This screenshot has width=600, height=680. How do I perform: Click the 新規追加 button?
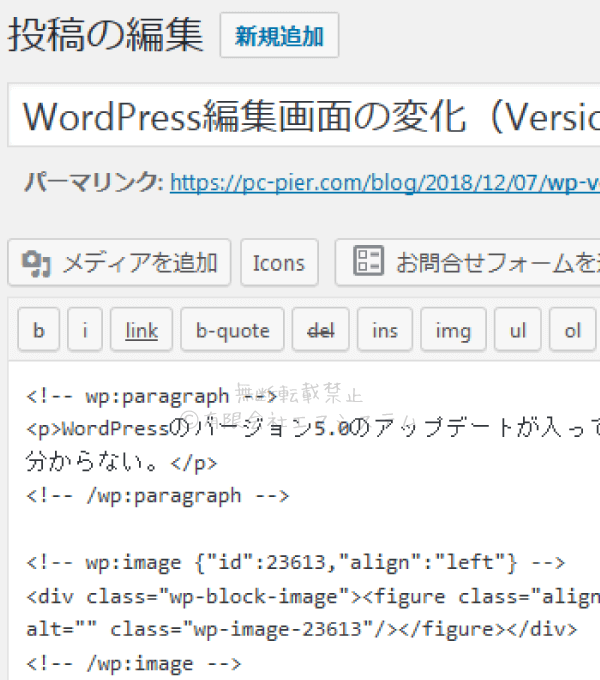[x=279, y=36]
